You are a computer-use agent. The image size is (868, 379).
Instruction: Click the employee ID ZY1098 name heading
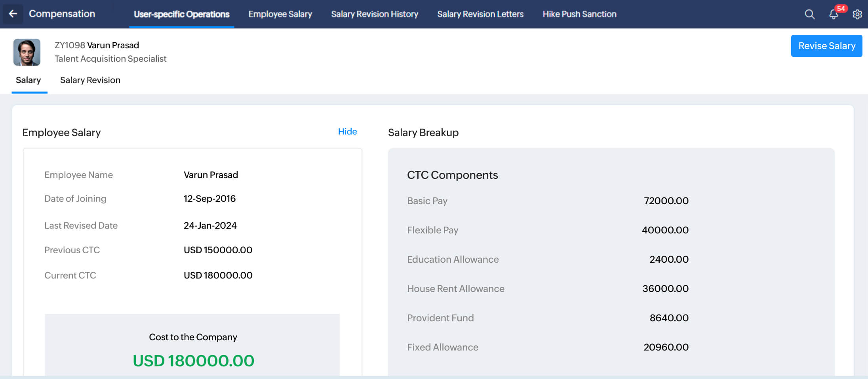tap(97, 45)
